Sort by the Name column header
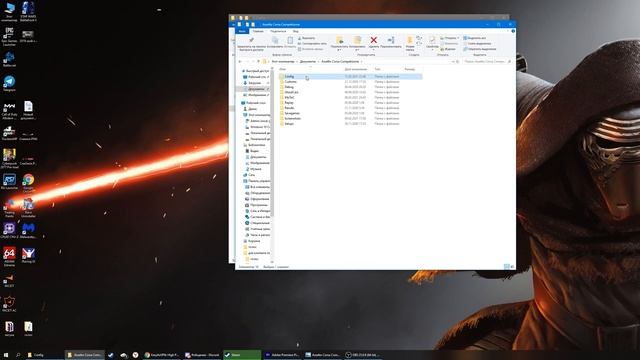The height and width of the screenshot is (360, 640). pos(282,69)
